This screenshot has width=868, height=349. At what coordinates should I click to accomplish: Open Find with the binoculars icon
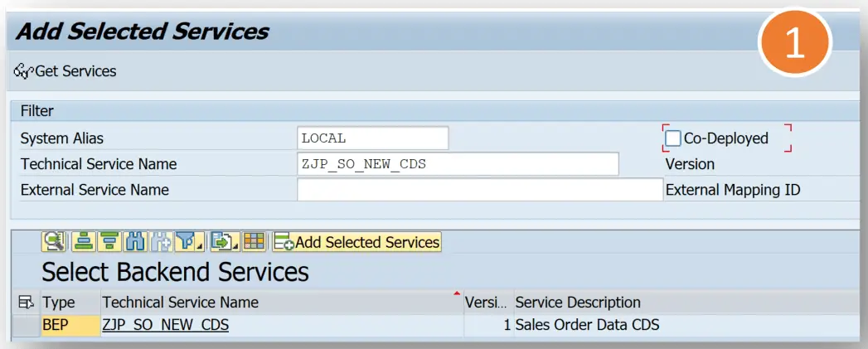pyautogui.click(x=135, y=242)
